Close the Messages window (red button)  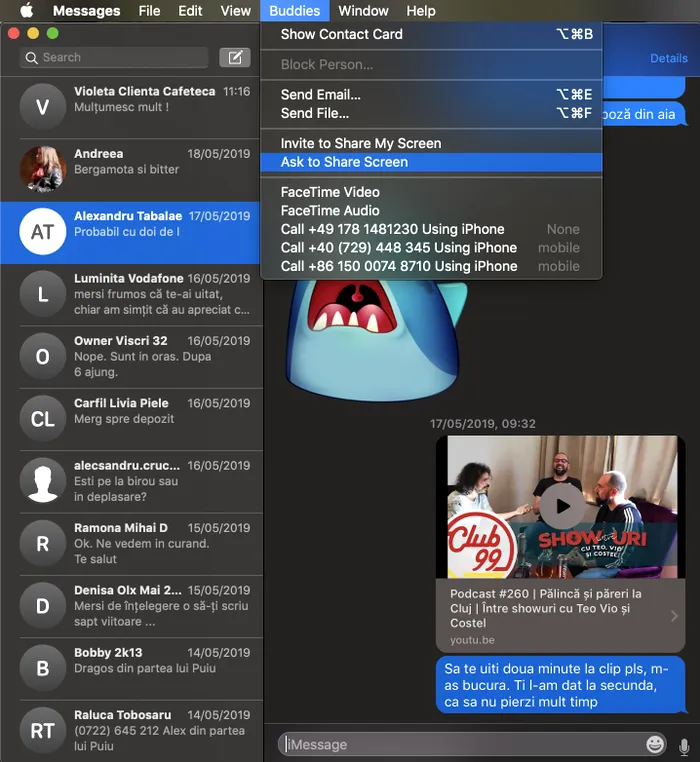point(14,33)
